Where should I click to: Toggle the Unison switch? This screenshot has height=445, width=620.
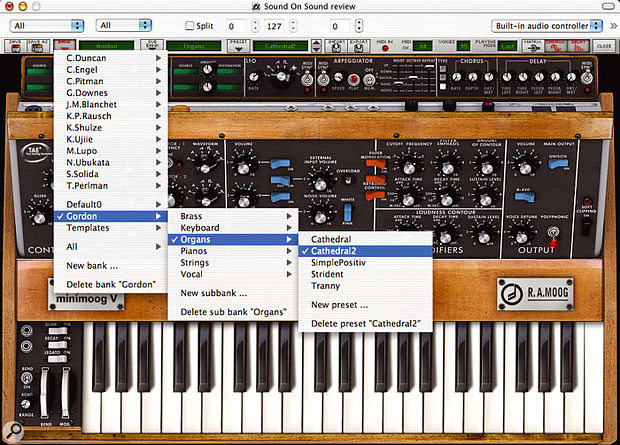(x=558, y=163)
